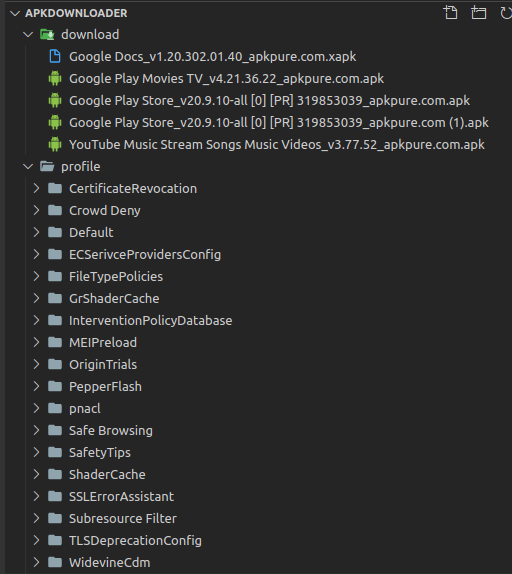Click the New Folder icon in the explorer header
Screen dimensions: 512x574
[478, 12]
